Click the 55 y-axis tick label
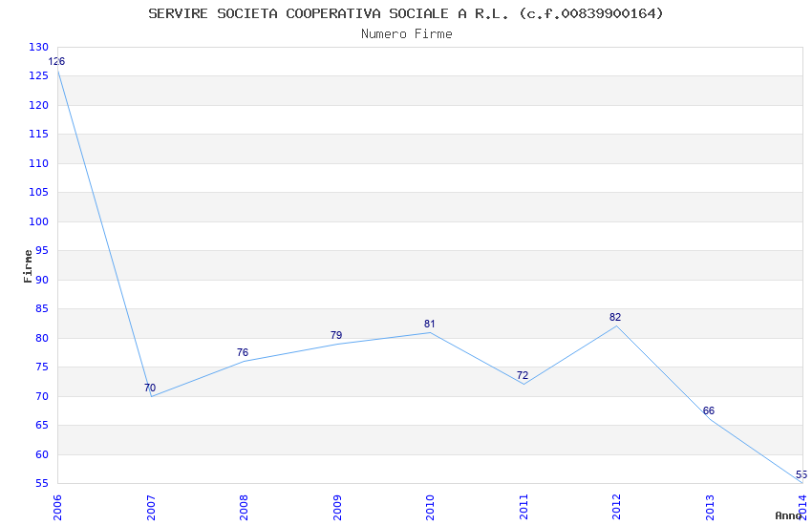Image resolution: width=812 pixels, height=525 pixels. (x=41, y=484)
